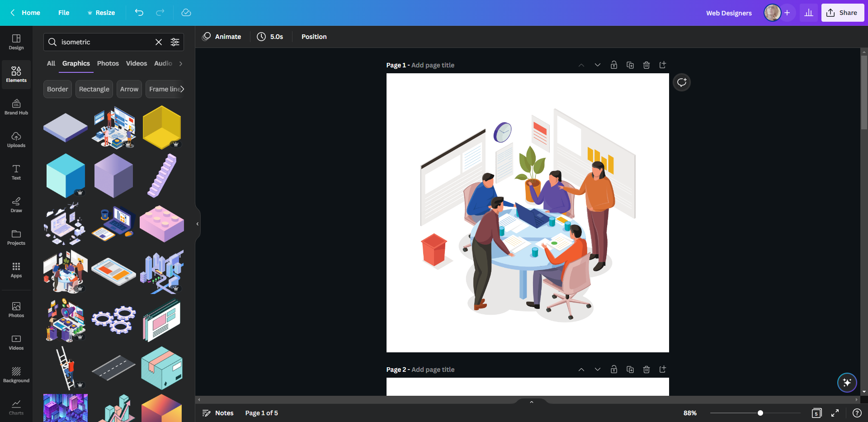Add new page after Page 1
The width and height of the screenshot is (868, 422).
(x=663, y=65)
